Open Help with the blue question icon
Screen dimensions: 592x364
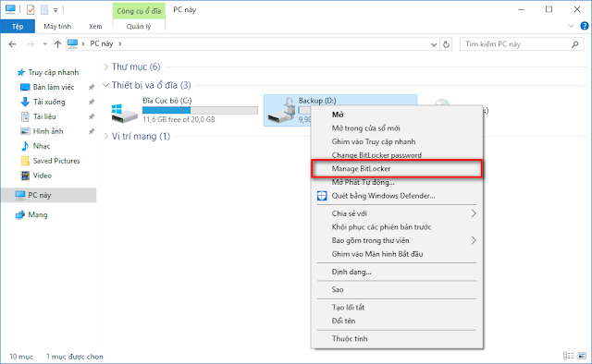[x=585, y=26]
